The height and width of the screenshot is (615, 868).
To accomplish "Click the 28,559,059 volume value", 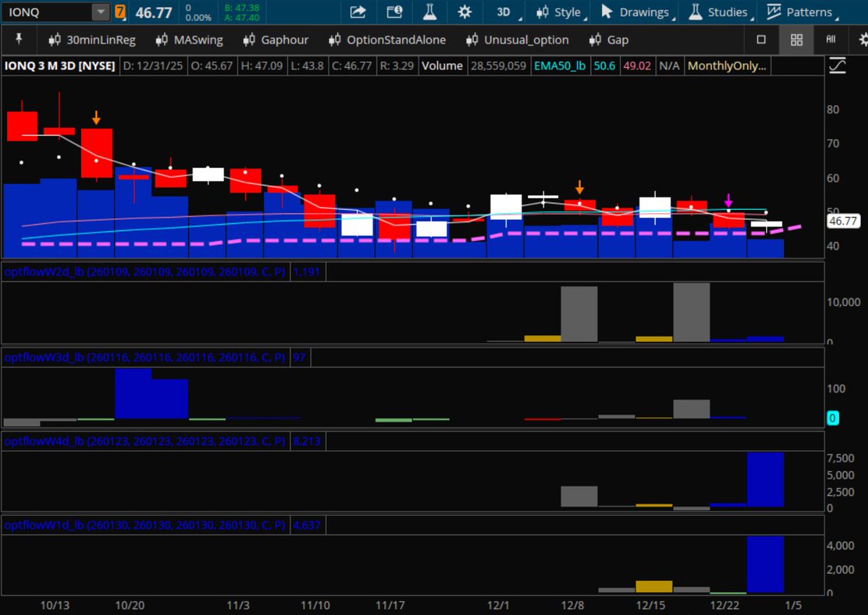I will point(498,66).
